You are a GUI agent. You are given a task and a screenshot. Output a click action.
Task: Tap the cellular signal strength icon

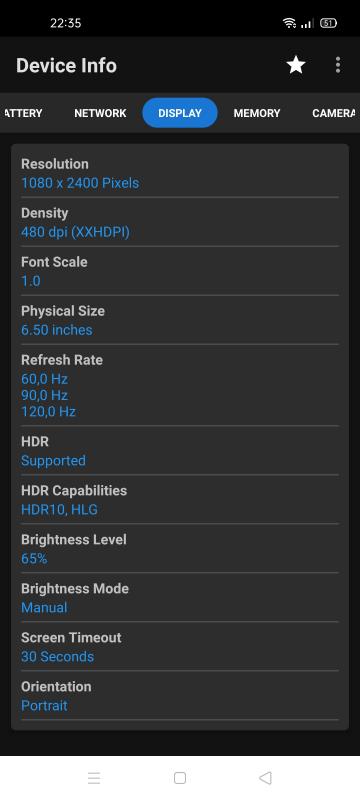click(306, 23)
